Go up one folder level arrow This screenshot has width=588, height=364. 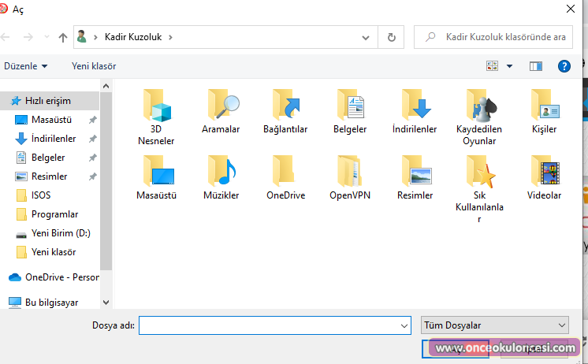(63, 36)
